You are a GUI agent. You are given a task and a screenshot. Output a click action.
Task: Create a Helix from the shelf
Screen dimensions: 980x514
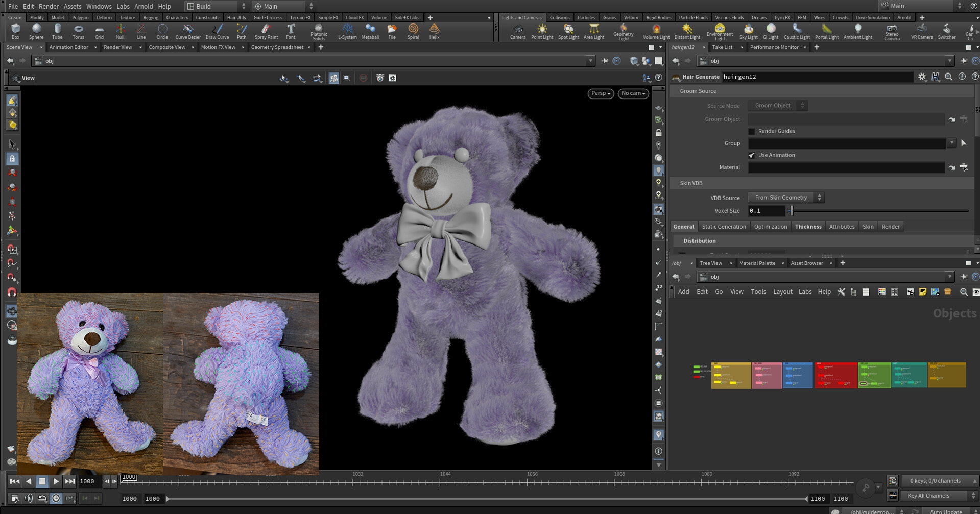(434, 32)
